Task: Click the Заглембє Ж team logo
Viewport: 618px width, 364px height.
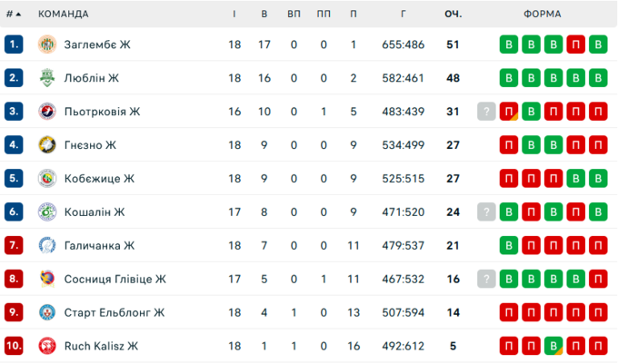Action: coord(47,44)
